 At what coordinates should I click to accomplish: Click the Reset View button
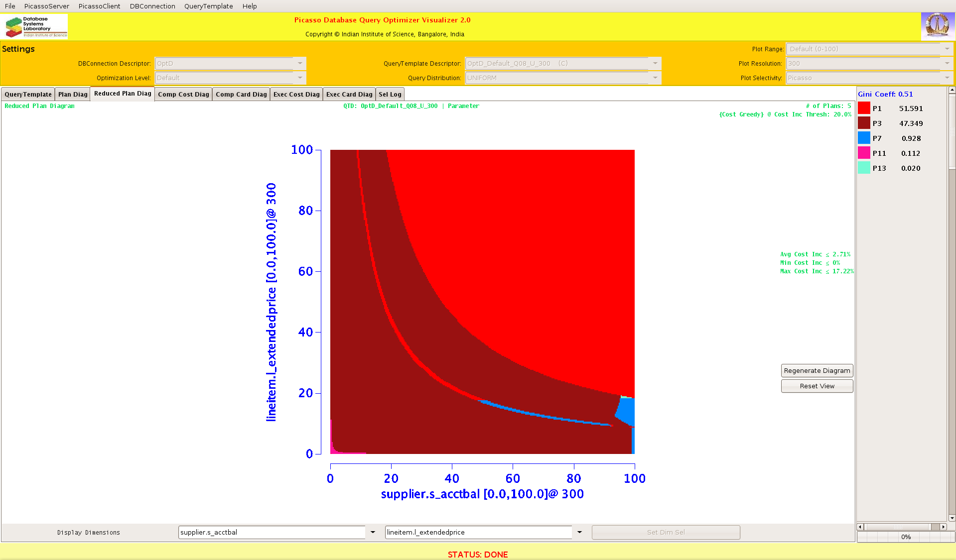tap(817, 386)
